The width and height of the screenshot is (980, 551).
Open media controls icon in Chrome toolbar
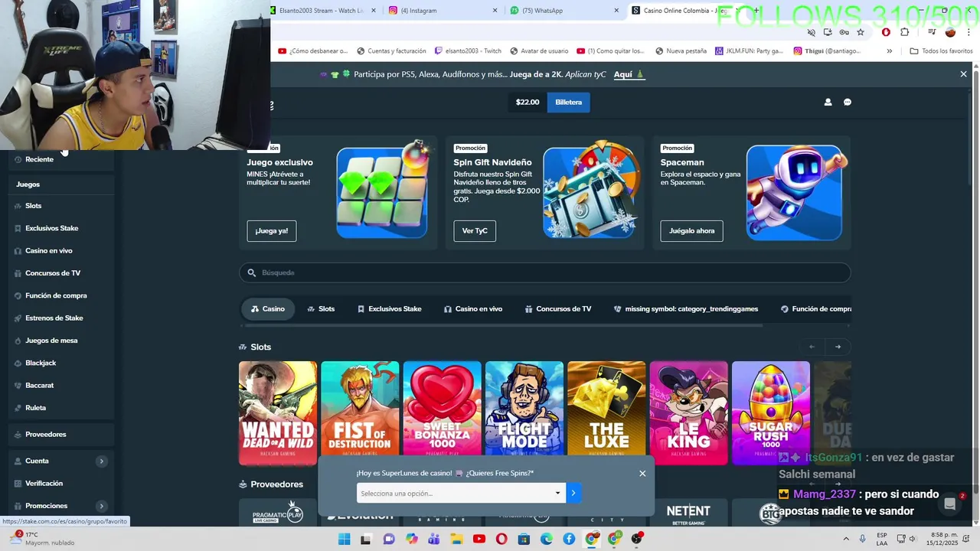click(x=932, y=32)
